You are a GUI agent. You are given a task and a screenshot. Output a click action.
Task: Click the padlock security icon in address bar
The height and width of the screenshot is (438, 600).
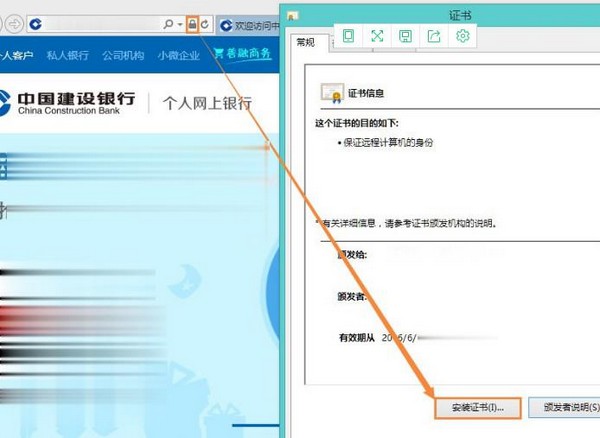[193, 23]
